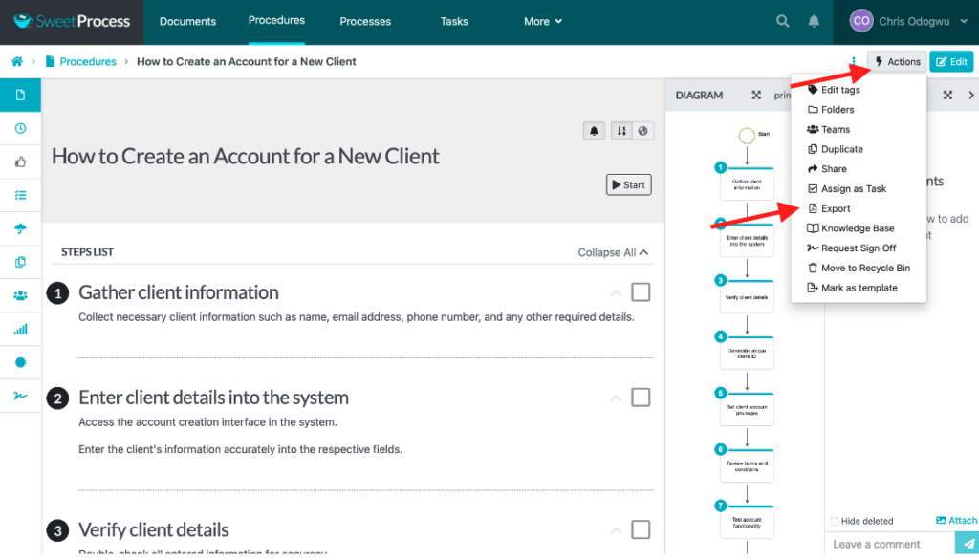Click Procedures breadcrumb link
Viewport: 979px width, 560px height.
click(x=88, y=61)
